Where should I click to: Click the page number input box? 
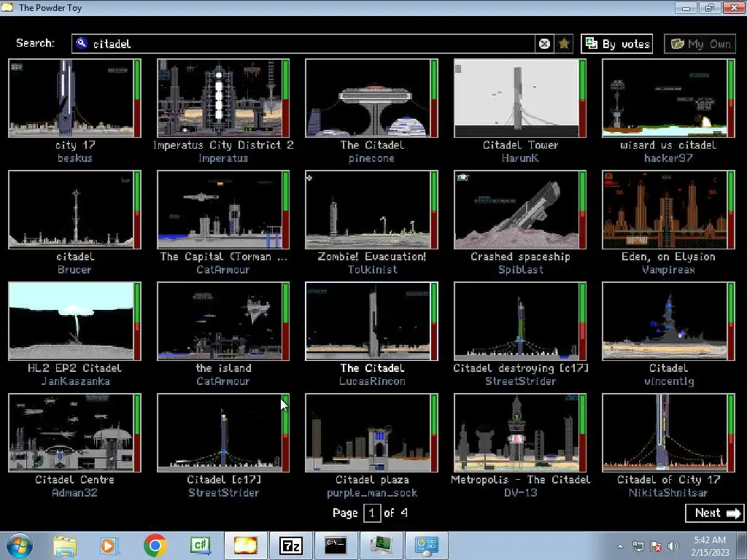click(x=372, y=513)
